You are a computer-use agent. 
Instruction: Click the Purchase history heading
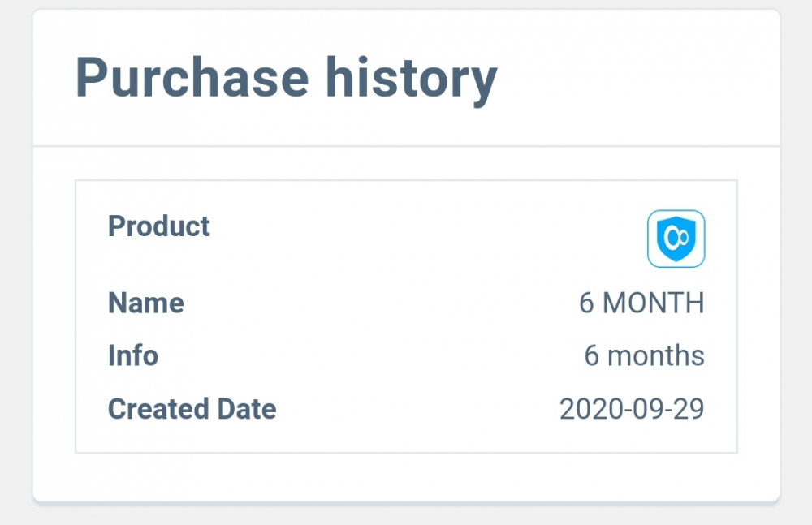pyautogui.click(x=286, y=79)
